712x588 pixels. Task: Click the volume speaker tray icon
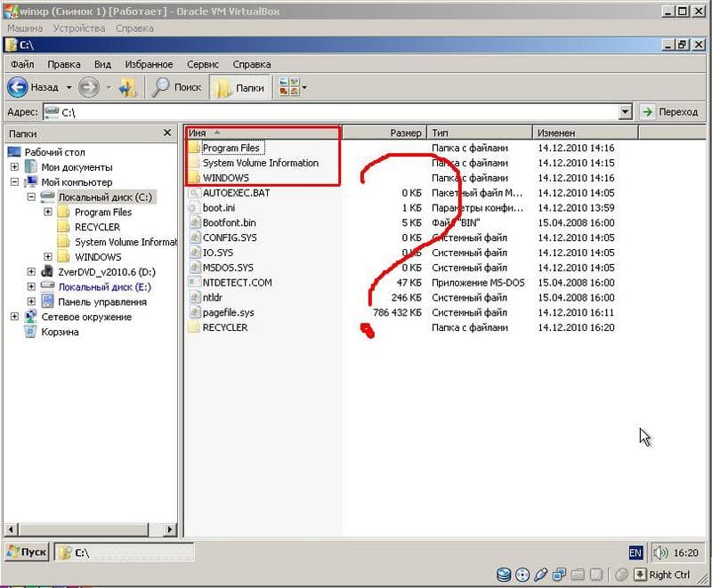pyautogui.click(x=660, y=552)
